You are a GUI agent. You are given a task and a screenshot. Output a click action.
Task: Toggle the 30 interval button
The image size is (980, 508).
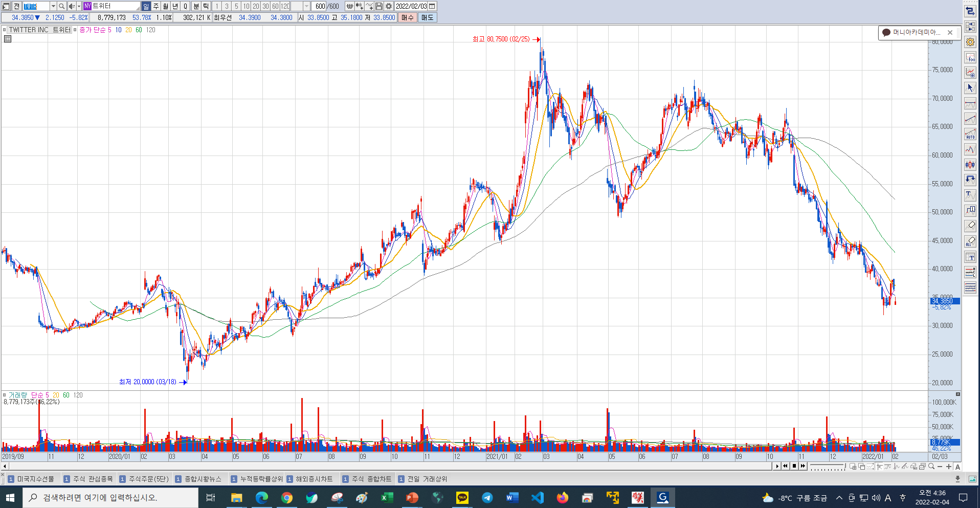pos(265,6)
